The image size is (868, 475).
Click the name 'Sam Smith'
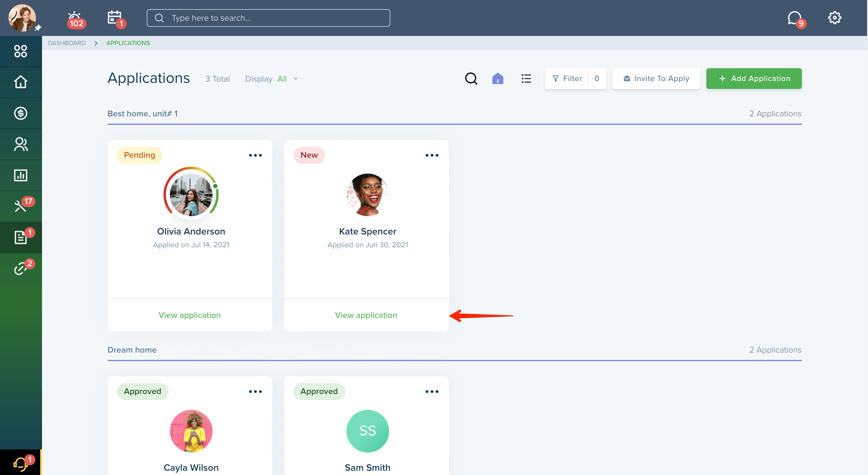tap(367, 468)
